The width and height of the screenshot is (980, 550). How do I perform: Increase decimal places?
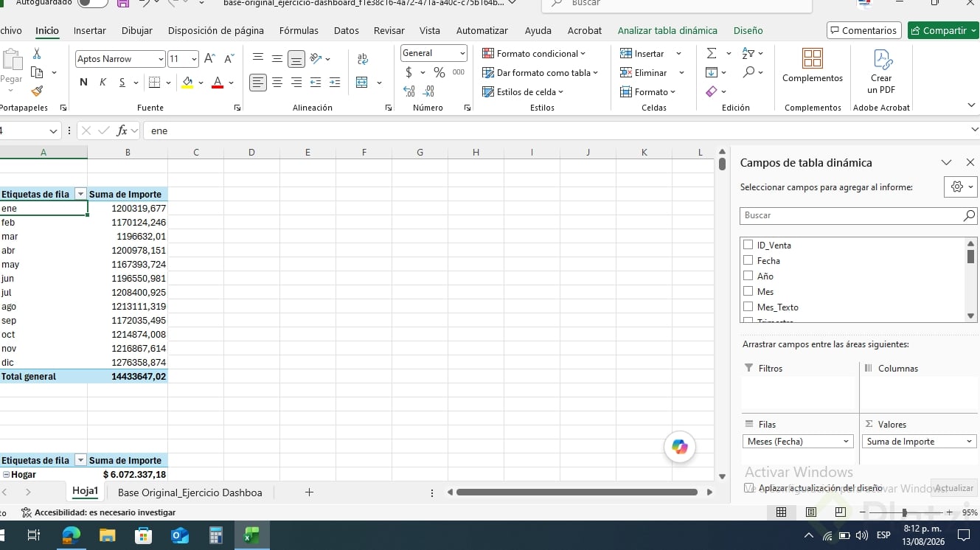[x=409, y=91]
